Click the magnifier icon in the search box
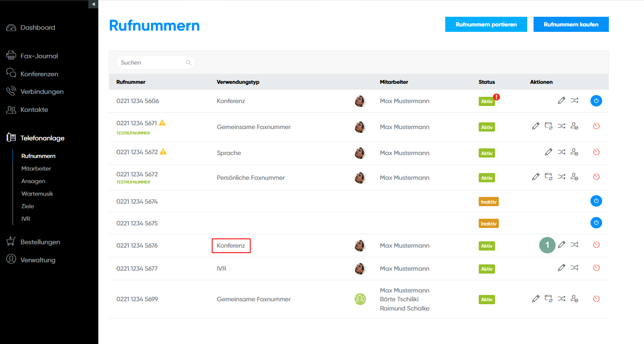 [189, 63]
